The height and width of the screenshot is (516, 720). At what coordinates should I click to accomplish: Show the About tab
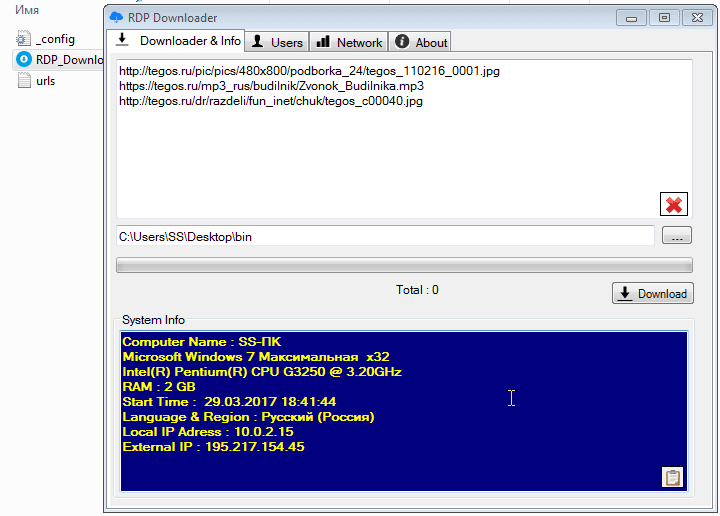[x=421, y=42]
